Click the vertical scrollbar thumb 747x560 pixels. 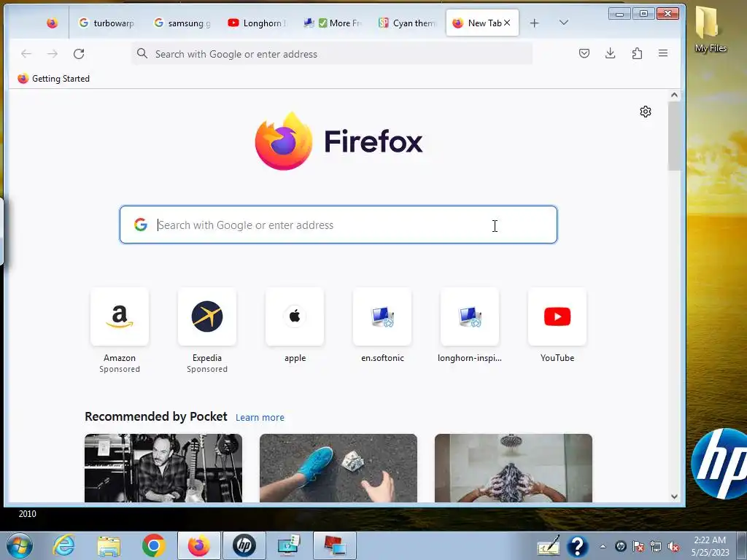click(674, 136)
